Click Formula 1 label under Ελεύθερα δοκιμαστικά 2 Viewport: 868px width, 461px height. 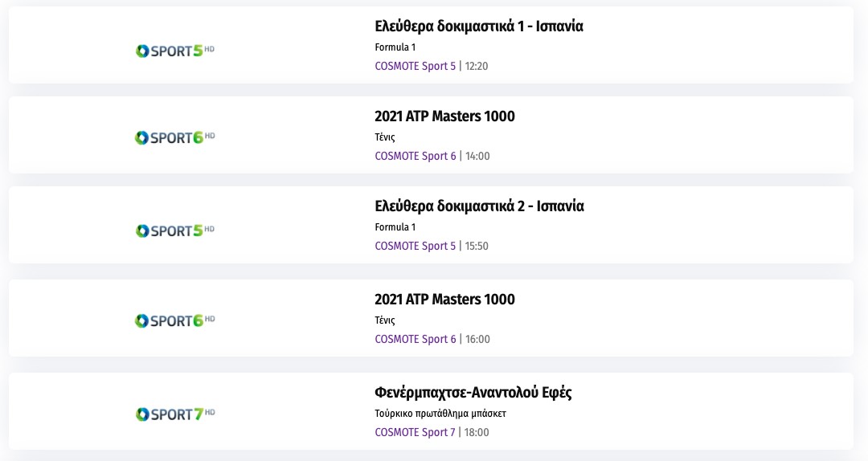[x=395, y=227]
